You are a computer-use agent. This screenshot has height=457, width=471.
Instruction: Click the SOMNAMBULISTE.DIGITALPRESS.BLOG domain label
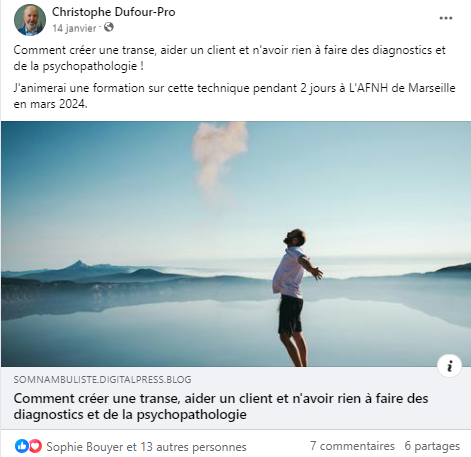tap(103, 379)
